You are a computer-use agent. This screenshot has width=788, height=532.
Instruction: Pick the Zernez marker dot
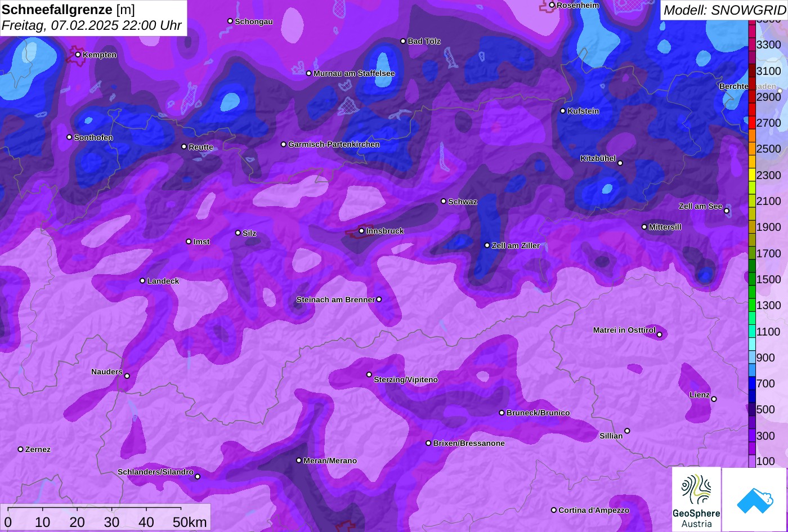[21, 449]
